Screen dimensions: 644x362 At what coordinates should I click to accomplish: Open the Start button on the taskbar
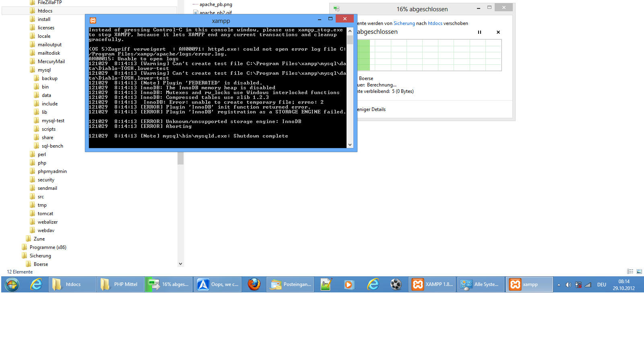[x=12, y=284]
